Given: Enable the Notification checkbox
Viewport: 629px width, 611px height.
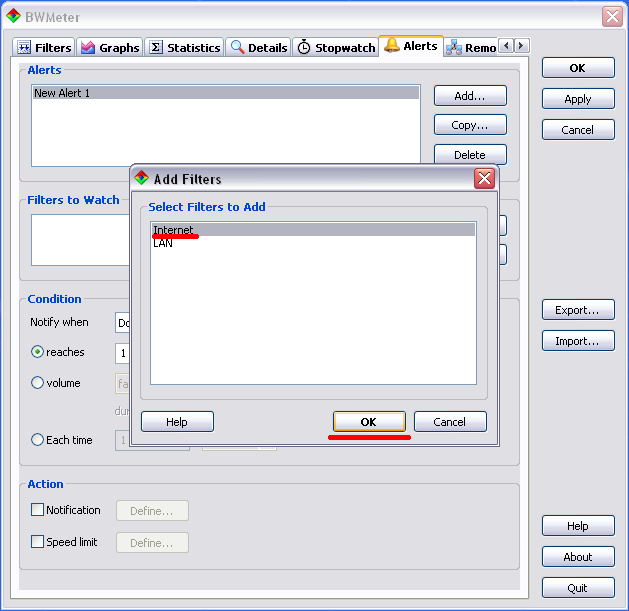Looking at the screenshot, I should pos(38,510).
